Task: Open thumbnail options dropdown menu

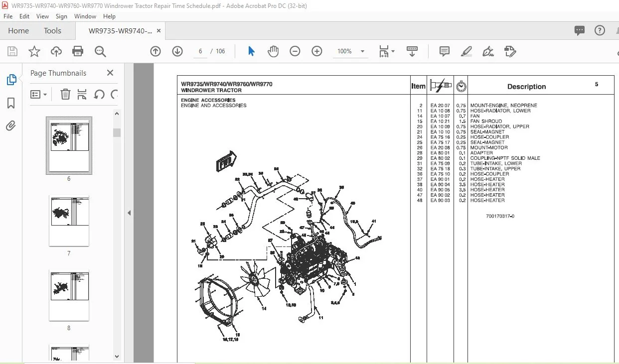Action: pyautogui.click(x=39, y=94)
